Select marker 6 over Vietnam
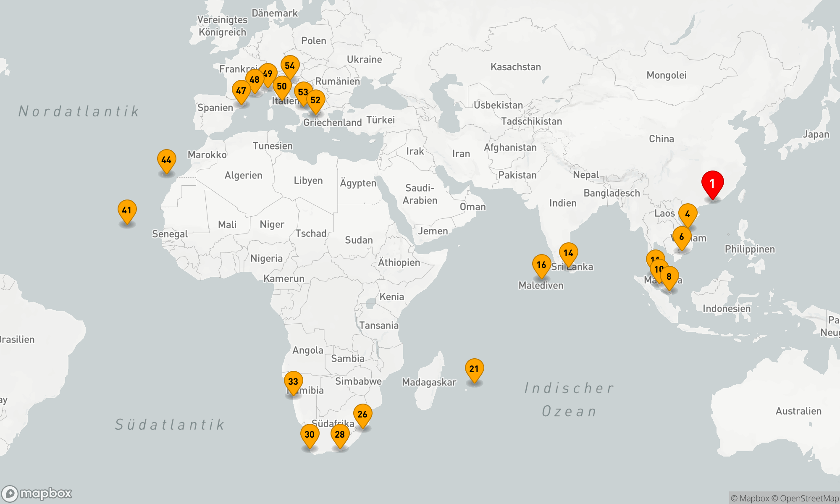 [682, 237]
